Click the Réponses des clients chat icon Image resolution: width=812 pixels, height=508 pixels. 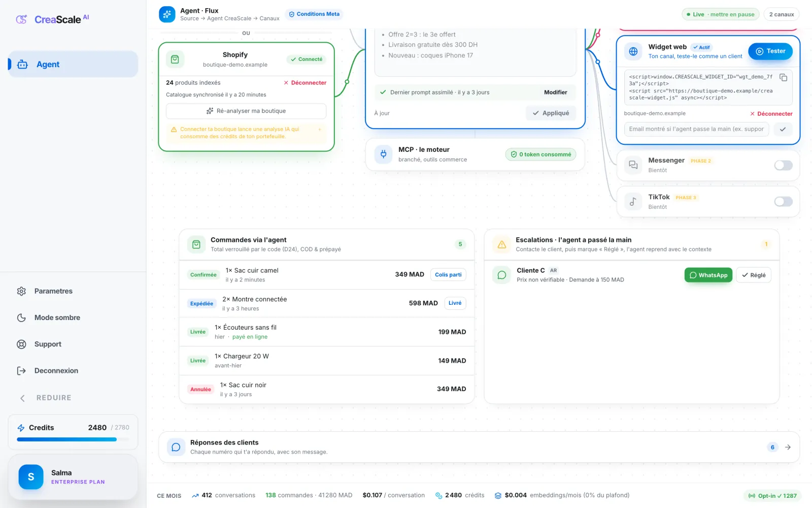click(x=176, y=447)
